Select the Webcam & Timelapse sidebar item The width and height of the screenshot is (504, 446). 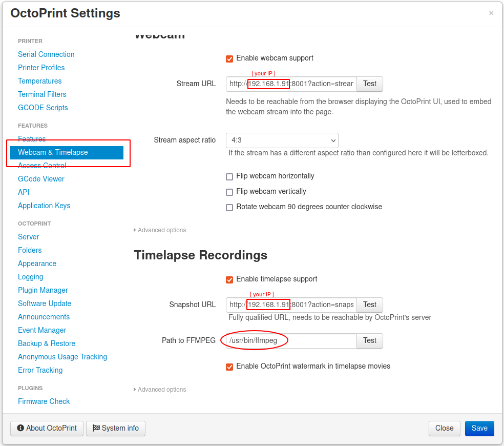(x=67, y=153)
